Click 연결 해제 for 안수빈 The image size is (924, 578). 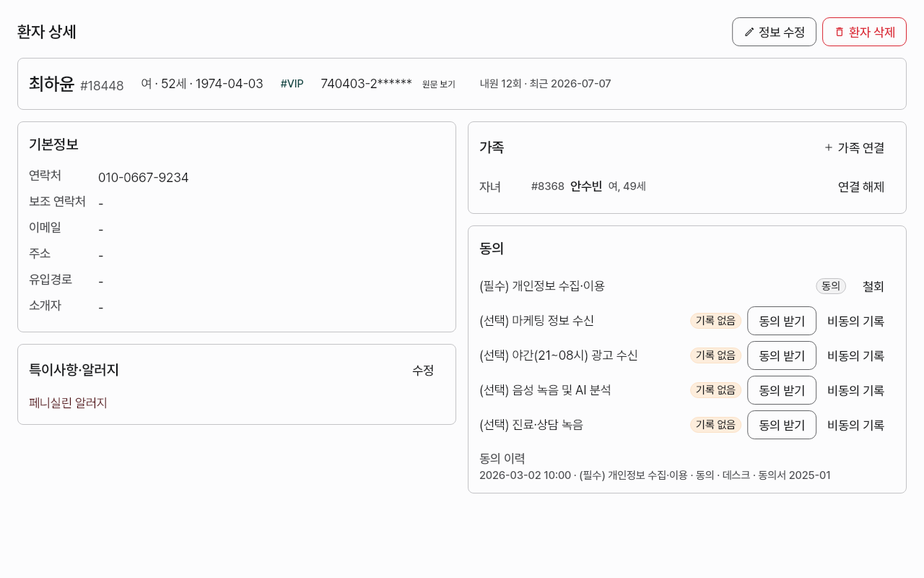(x=861, y=186)
